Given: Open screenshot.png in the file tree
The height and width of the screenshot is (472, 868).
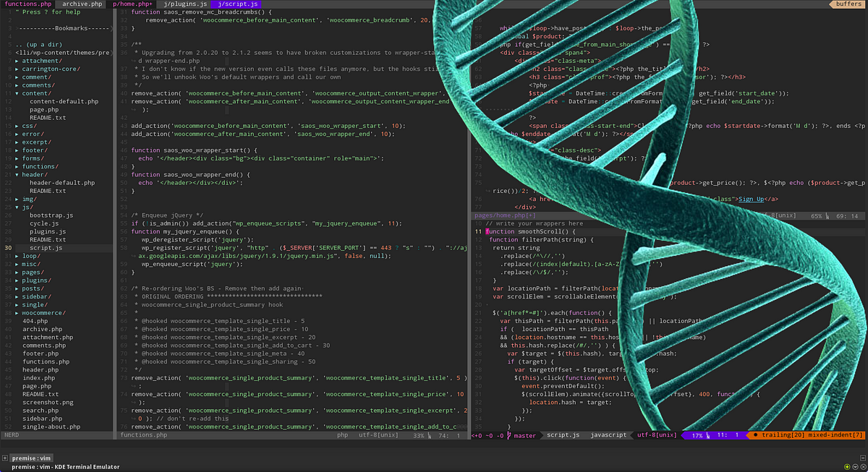Looking at the screenshot, I should [x=48, y=403].
